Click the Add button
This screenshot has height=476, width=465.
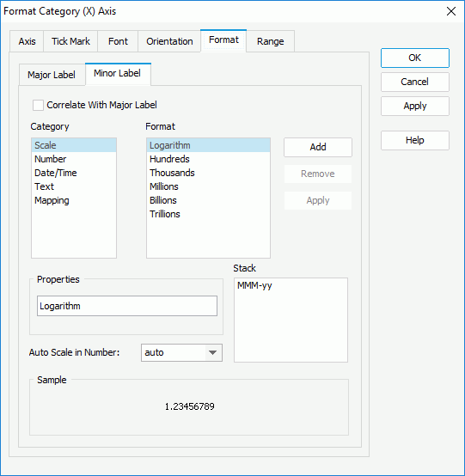pyautogui.click(x=318, y=147)
